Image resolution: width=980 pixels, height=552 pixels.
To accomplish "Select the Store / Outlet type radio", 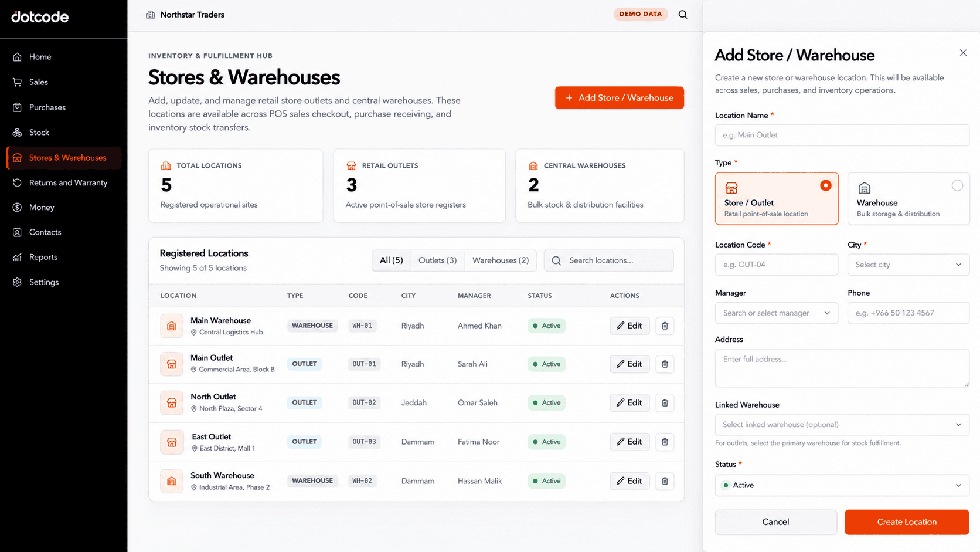I will click(x=826, y=185).
